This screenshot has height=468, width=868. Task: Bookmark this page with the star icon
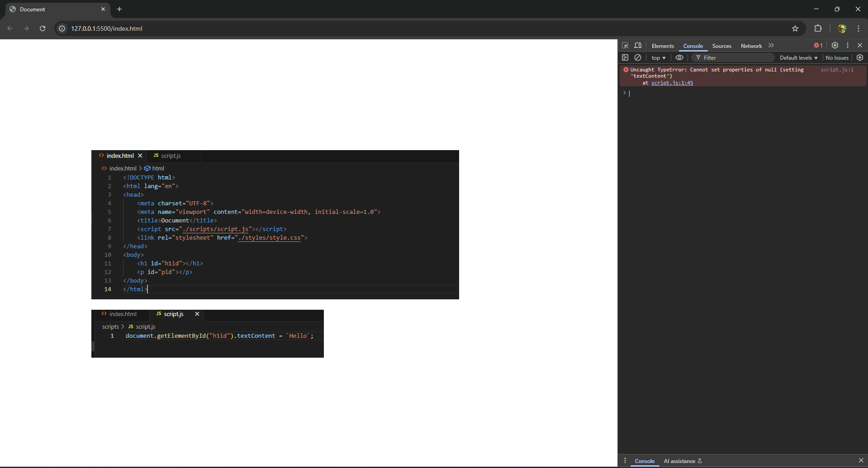[x=795, y=28]
